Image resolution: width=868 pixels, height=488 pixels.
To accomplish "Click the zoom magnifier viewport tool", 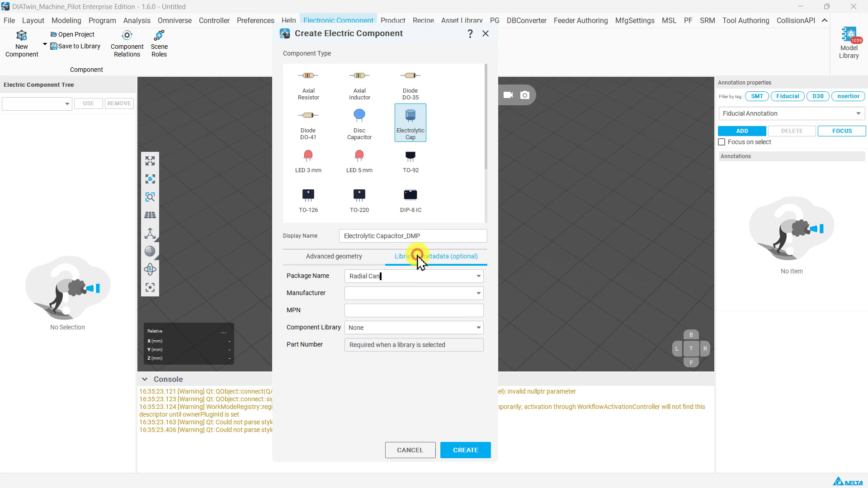I will click(x=150, y=197).
